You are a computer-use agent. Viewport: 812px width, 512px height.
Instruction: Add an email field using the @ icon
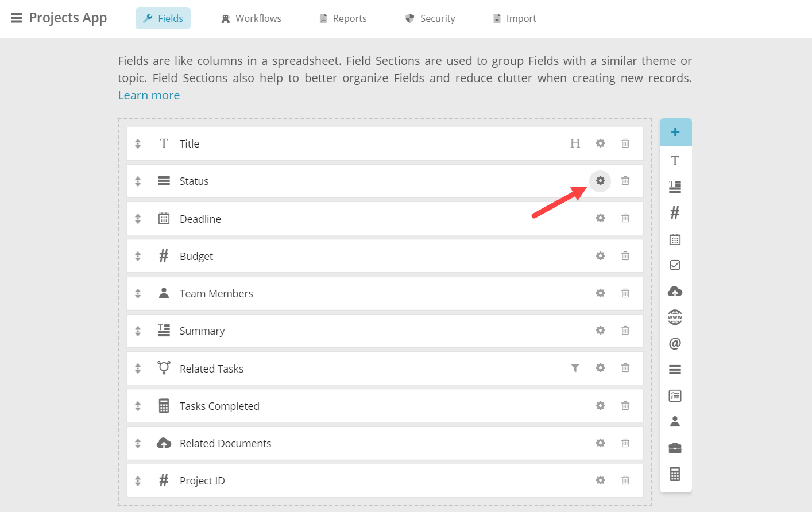[675, 343]
